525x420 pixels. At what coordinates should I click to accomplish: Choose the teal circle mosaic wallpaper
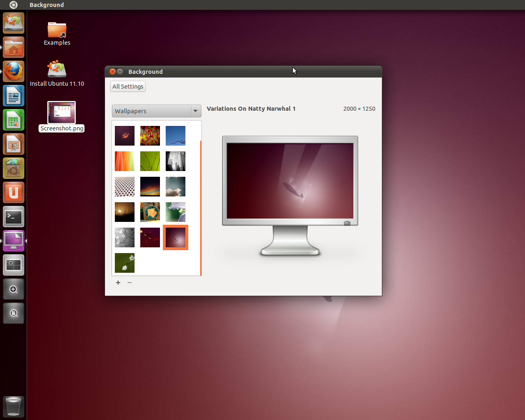150,212
